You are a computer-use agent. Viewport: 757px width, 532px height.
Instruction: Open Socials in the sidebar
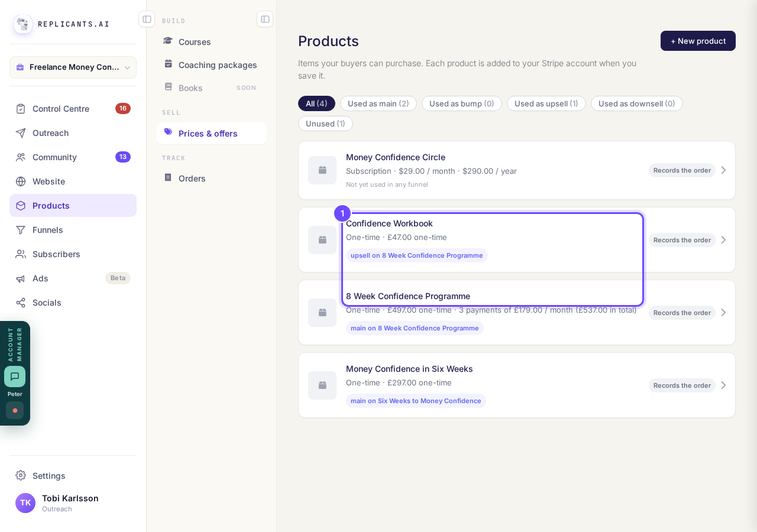[x=73, y=303]
